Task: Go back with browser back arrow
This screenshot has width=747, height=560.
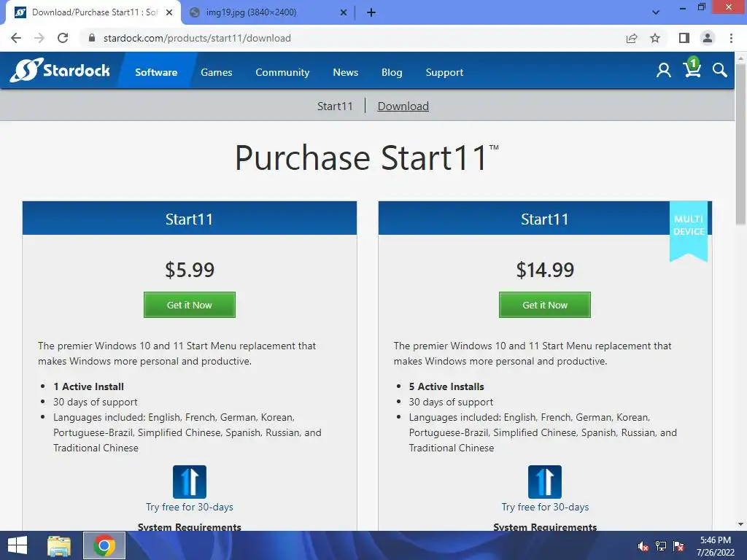Action: pyautogui.click(x=16, y=38)
